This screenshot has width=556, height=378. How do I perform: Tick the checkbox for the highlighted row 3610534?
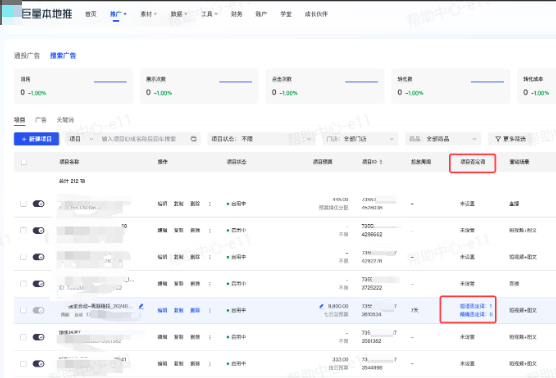23,310
